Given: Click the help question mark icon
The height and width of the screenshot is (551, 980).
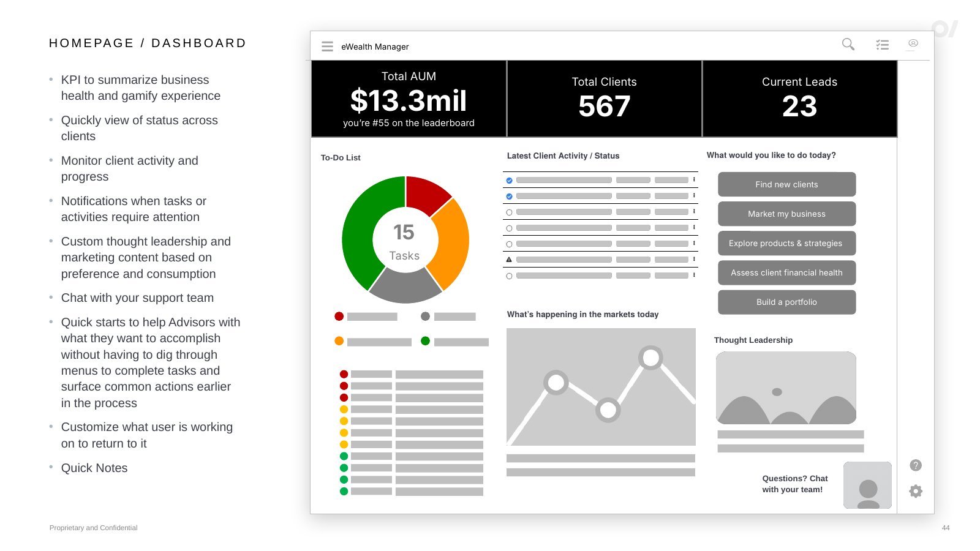Looking at the screenshot, I should pos(916,465).
